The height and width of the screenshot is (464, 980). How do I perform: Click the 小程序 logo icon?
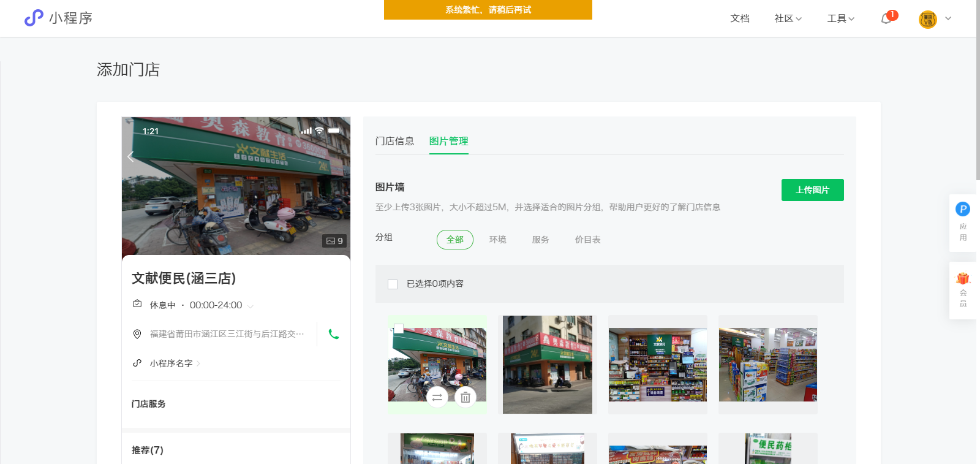(34, 18)
